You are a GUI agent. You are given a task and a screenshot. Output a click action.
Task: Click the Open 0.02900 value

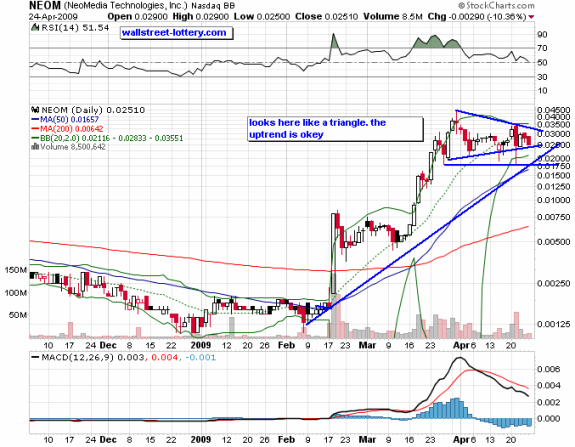(138, 17)
